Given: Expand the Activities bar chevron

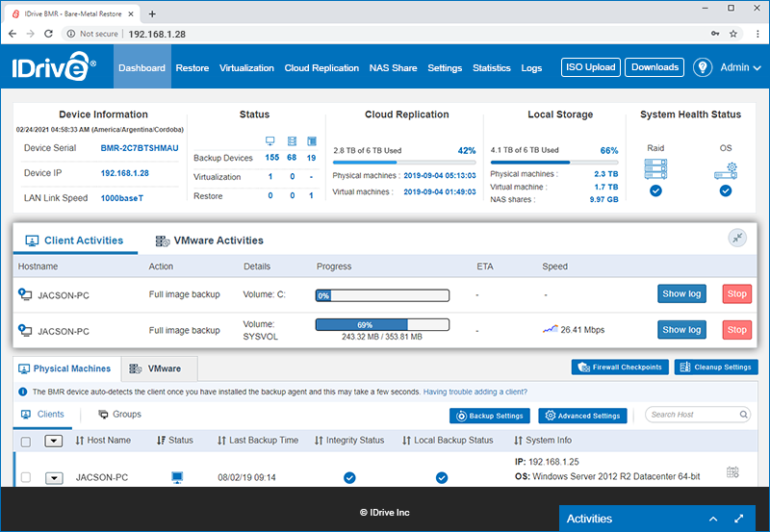Looking at the screenshot, I should pyautogui.click(x=713, y=519).
